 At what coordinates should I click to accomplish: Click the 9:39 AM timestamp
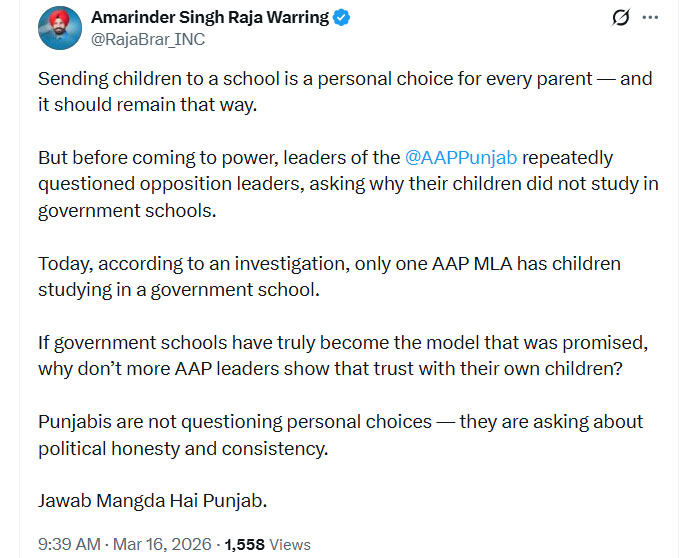point(69,545)
